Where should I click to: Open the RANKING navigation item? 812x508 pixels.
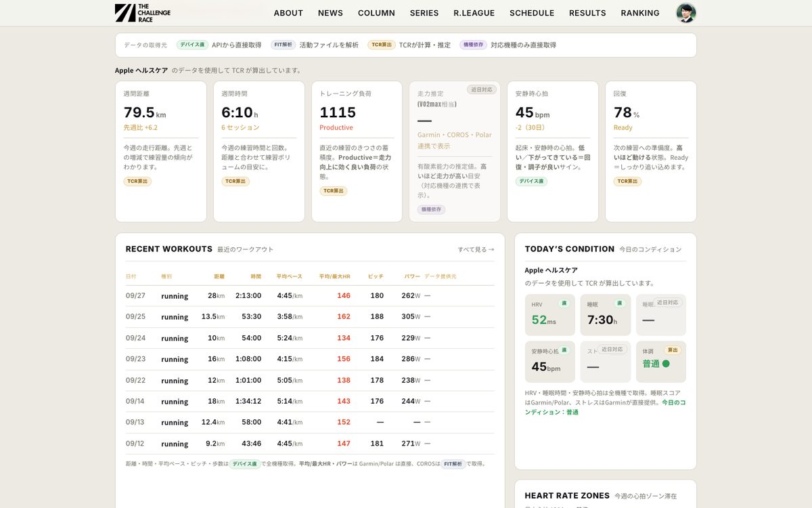(x=640, y=13)
